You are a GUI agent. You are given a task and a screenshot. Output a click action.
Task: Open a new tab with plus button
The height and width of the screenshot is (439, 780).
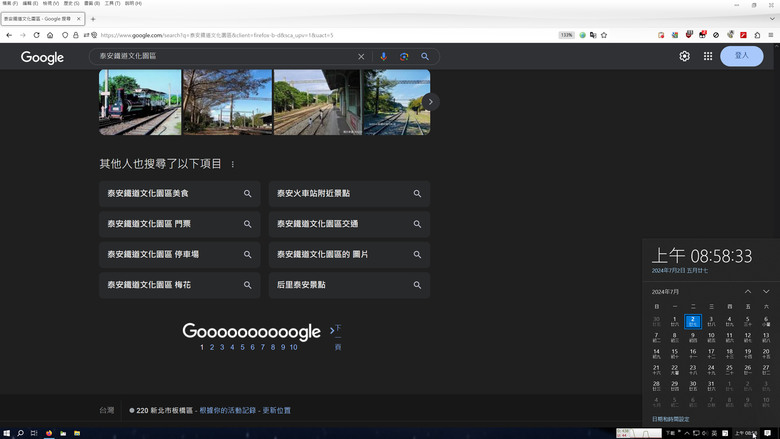pos(93,19)
